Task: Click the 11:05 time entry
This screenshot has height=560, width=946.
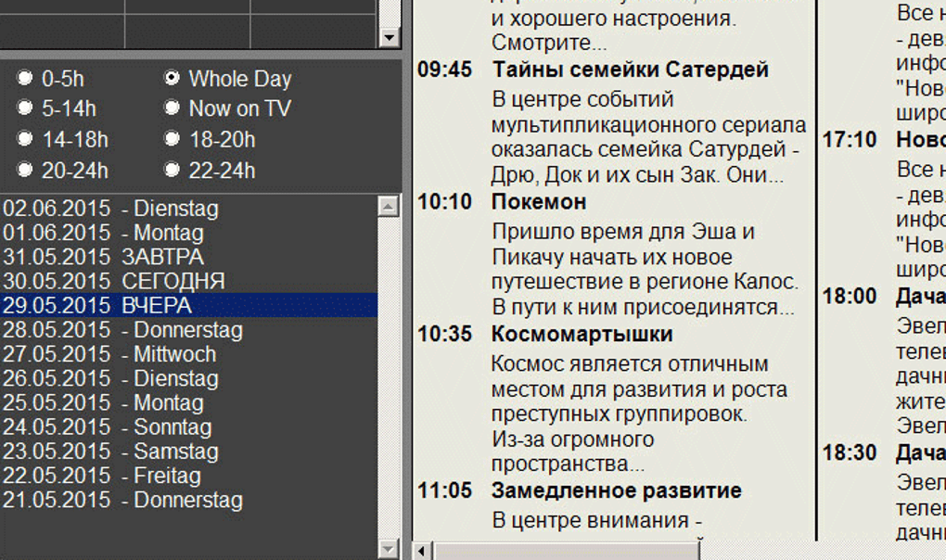Action: pos(444,490)
